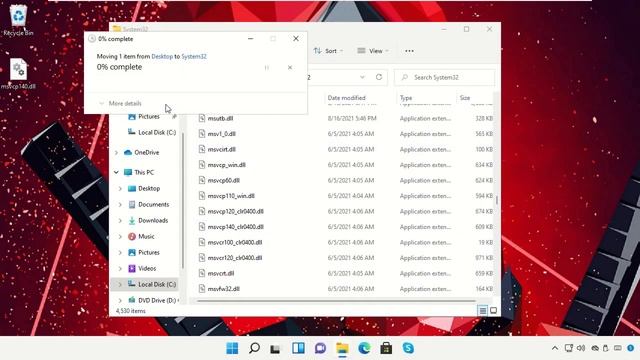Sort by the Type column header

(x=406, y=98)
